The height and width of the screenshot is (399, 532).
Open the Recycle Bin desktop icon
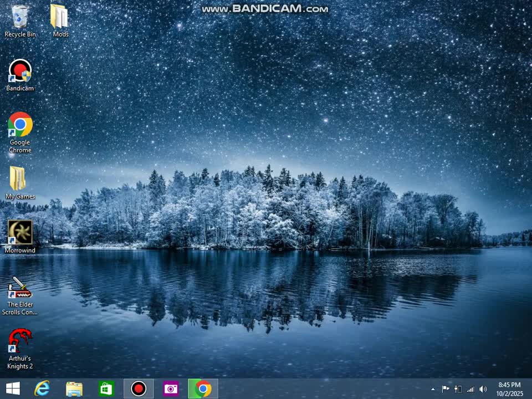point(20,17)
